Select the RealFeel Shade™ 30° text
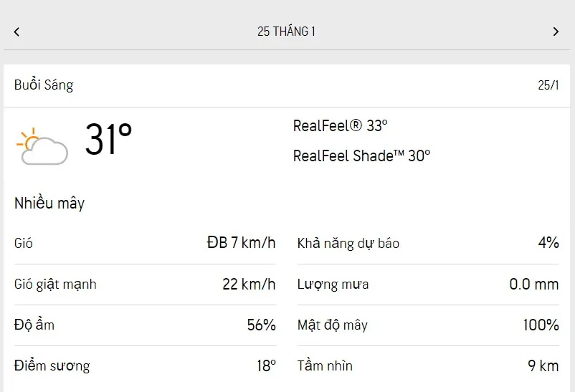This screenshot has height=392, width=575. [361, 156]
